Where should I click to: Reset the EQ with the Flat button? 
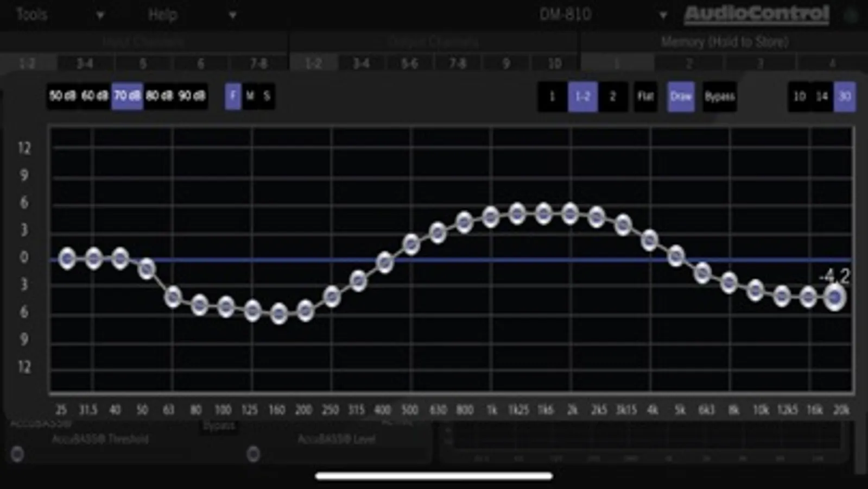tap(645, 97)
